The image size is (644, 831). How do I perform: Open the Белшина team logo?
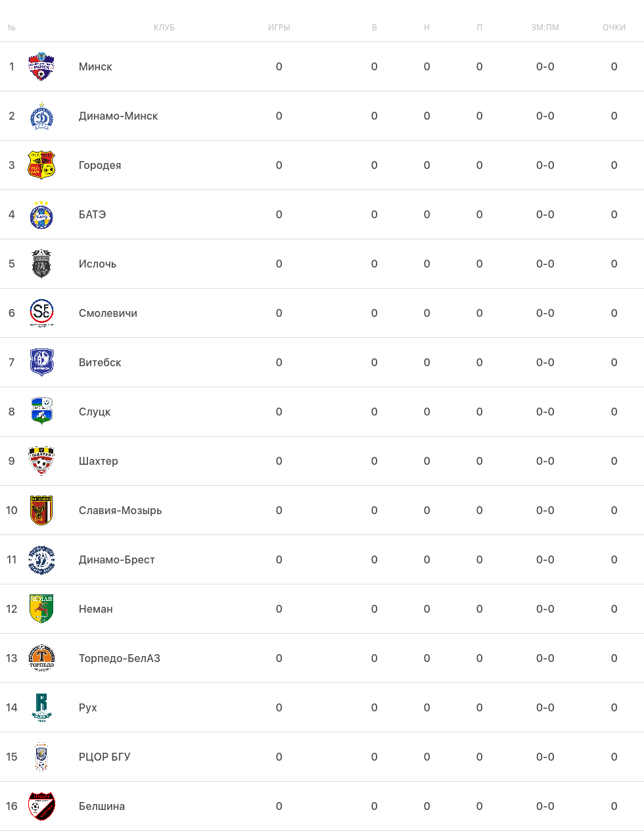click(41, 806)
